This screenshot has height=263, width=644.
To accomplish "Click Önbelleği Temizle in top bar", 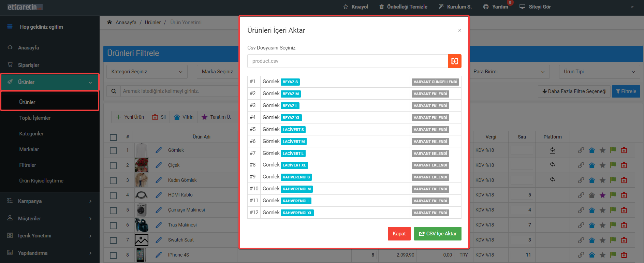I will (403, 7).
